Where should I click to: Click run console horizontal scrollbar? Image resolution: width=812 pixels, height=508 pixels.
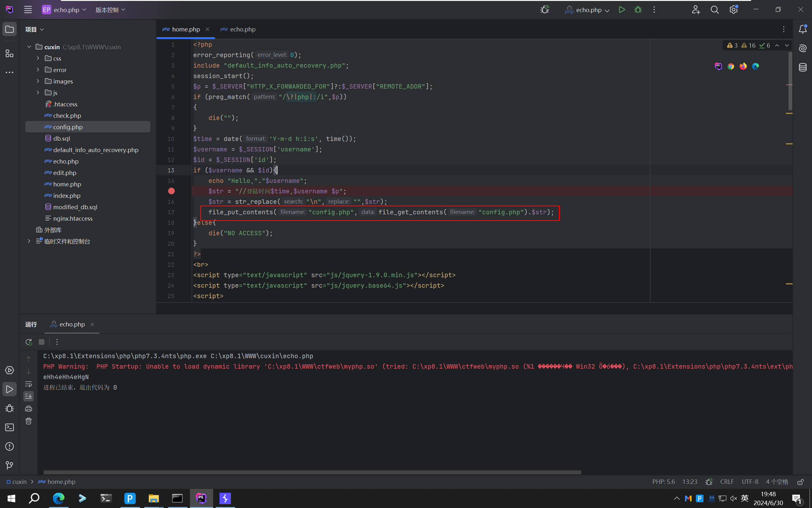312,472
